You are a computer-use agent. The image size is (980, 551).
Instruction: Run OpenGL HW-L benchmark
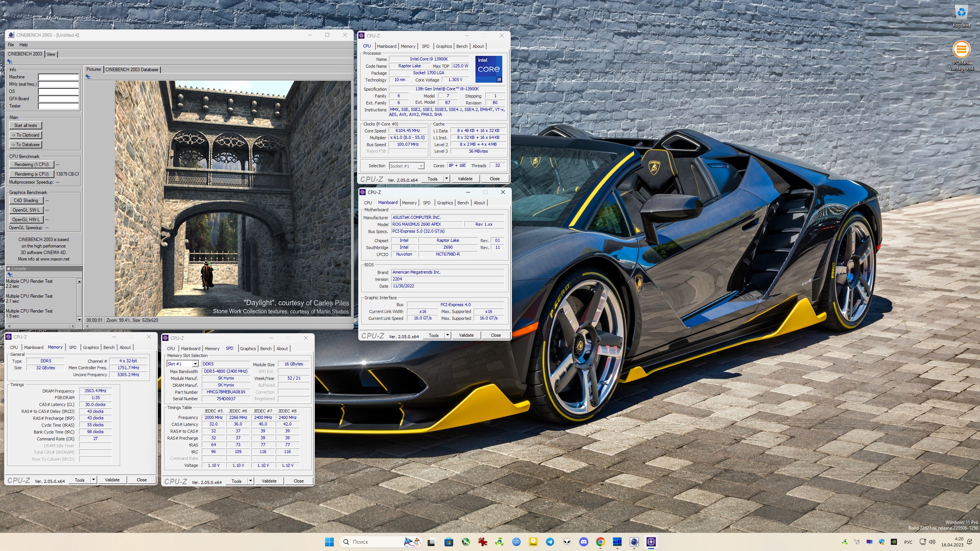pos(26,220)
